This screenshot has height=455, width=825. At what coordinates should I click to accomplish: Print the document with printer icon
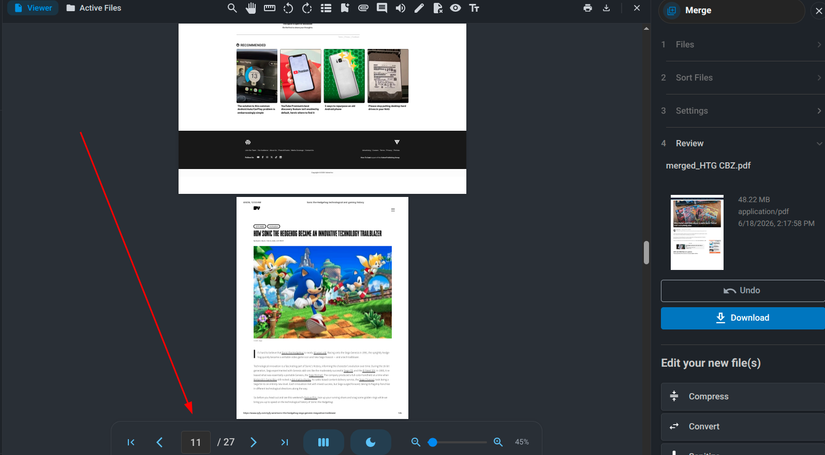(x=588, y=8)
